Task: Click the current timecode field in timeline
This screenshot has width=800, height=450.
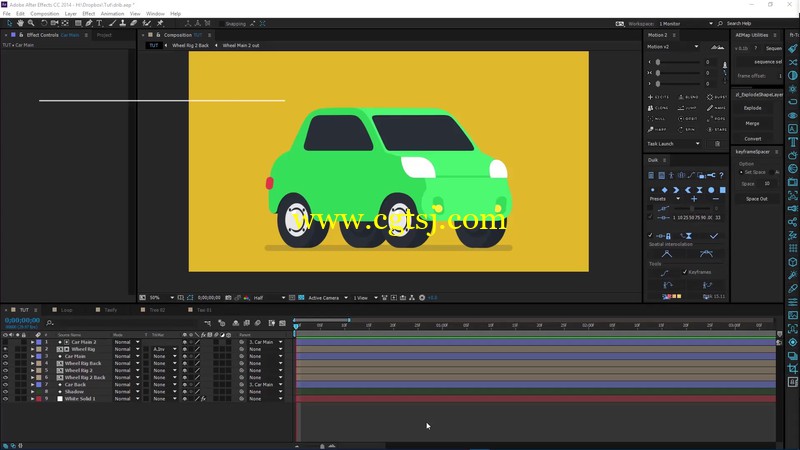Action: click(x=22, y=320)
